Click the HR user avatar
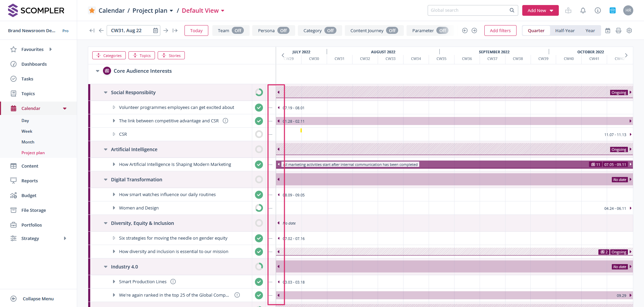644x307 pixels. click(628, 10)
